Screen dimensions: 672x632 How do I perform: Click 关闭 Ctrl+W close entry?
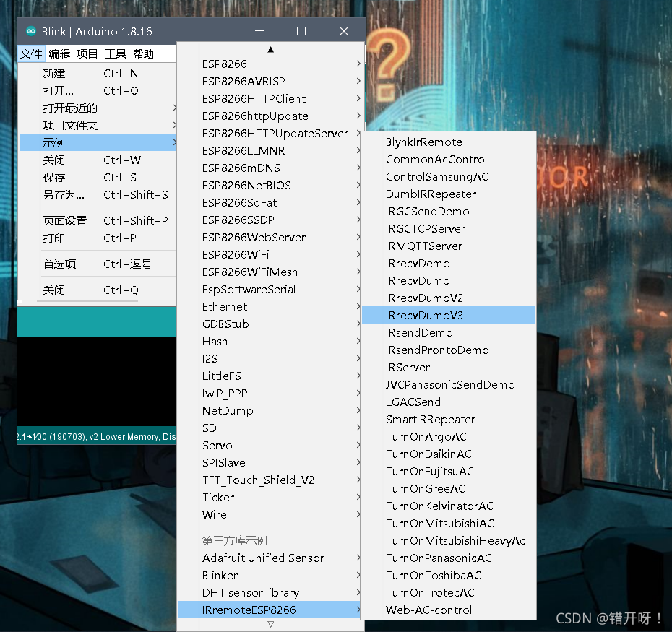click(x=98, y=160)
